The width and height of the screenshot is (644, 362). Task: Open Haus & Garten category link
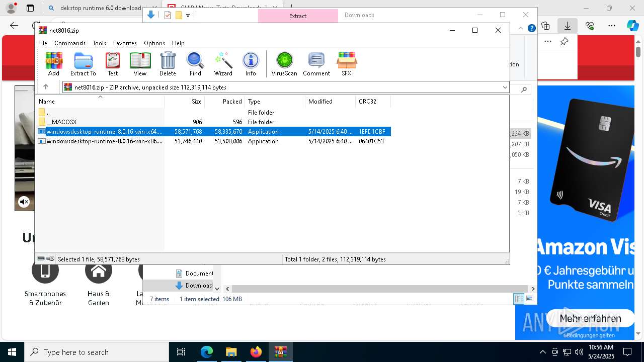pos(99,284)
